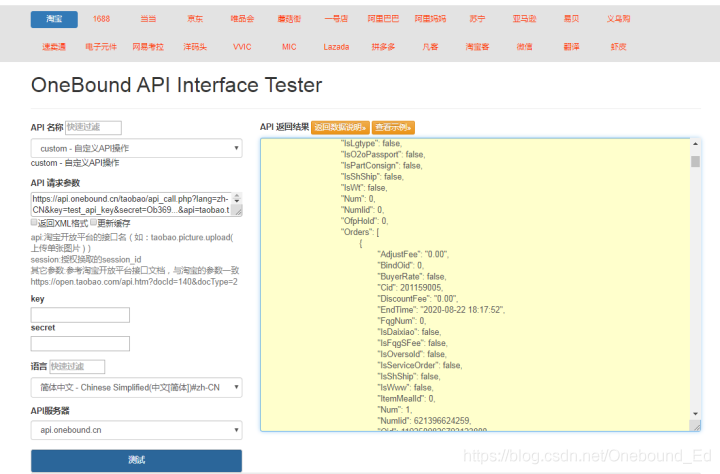Focus the API name quick filter field
Viewport: 720px width, 474px height.
coord(94,127)
